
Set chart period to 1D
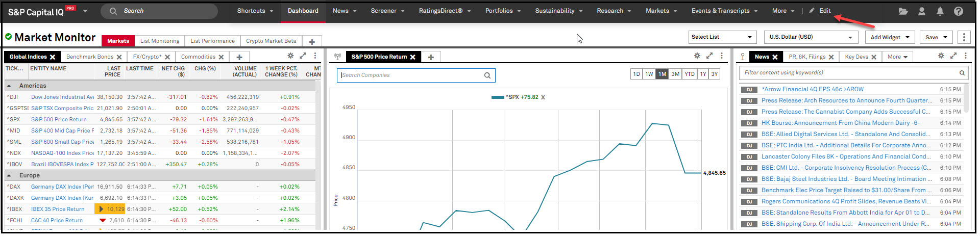[636, 74]
